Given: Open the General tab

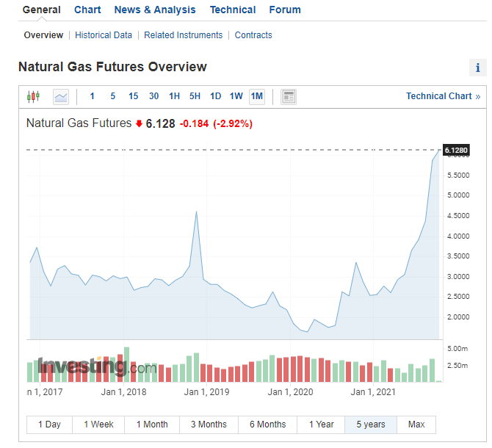Looking at the screenshot, I should point(41,10).
